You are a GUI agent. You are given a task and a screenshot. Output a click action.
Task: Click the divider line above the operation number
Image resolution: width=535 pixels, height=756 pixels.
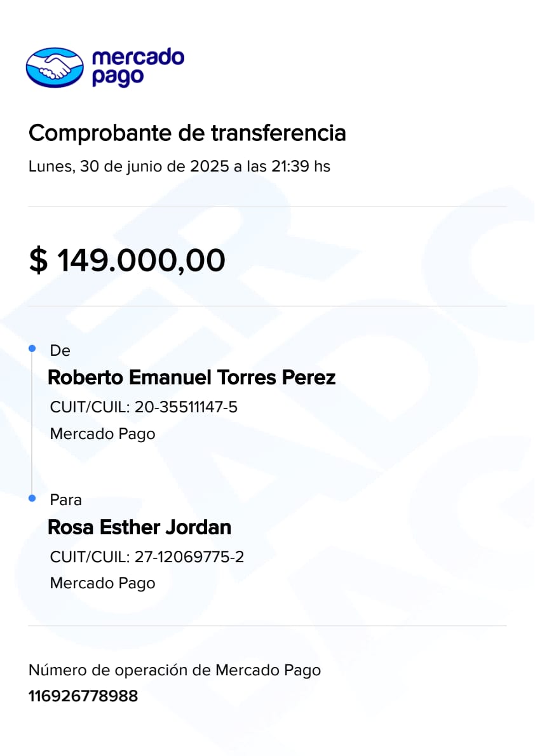click(267, 626)
